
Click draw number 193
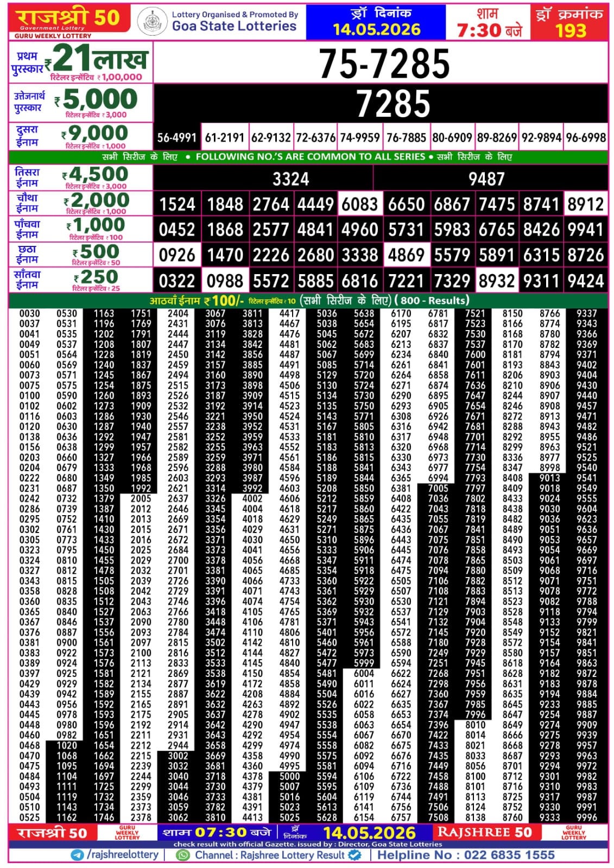click(571, 30)
